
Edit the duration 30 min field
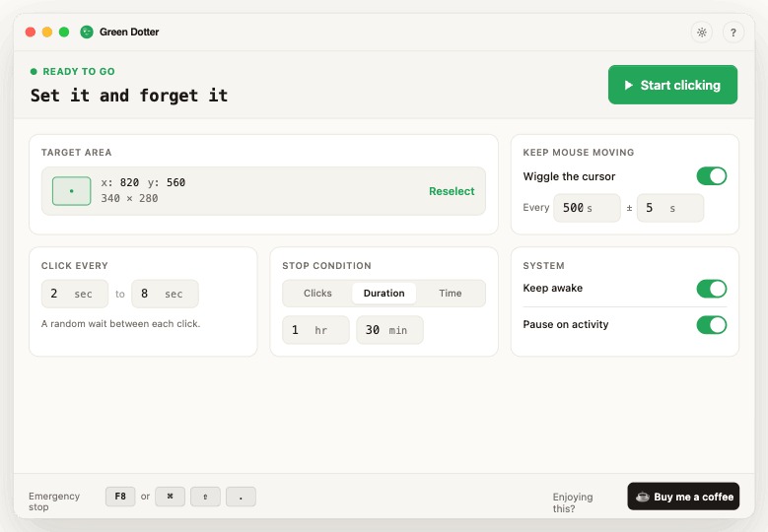389,330
